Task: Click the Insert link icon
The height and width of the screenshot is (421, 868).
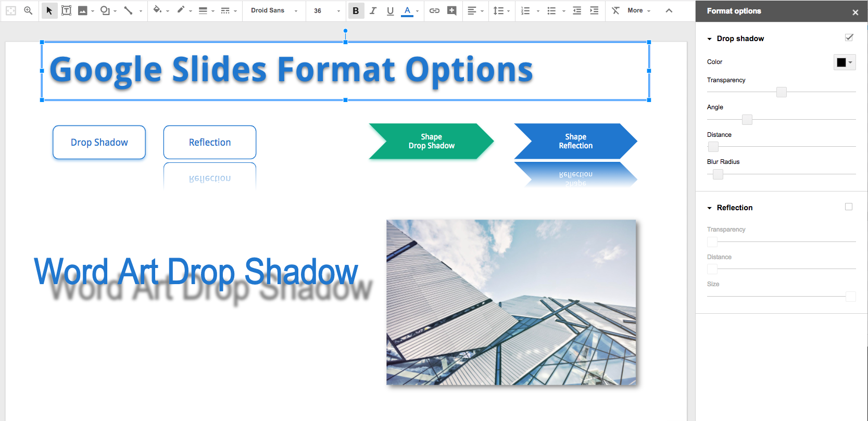Action: 434,10
